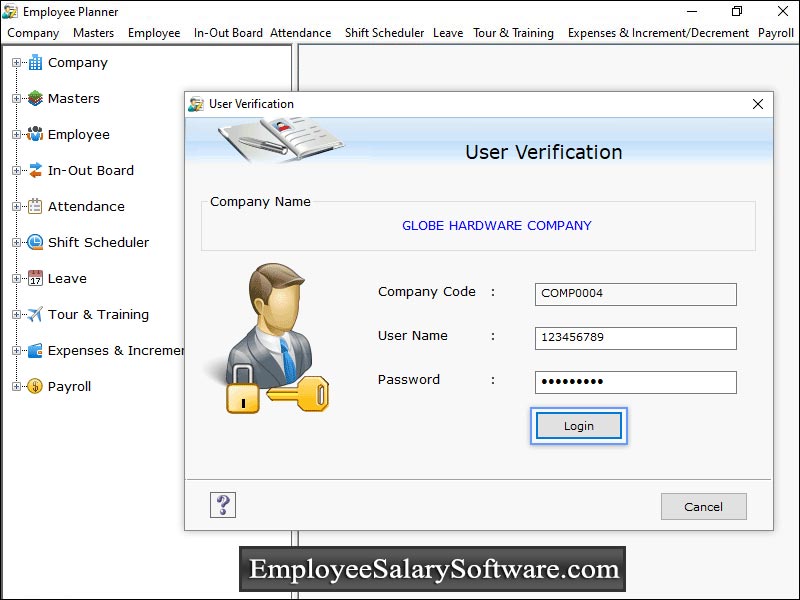Select the Company icon in the sidebar

click(x=36, y=62)
